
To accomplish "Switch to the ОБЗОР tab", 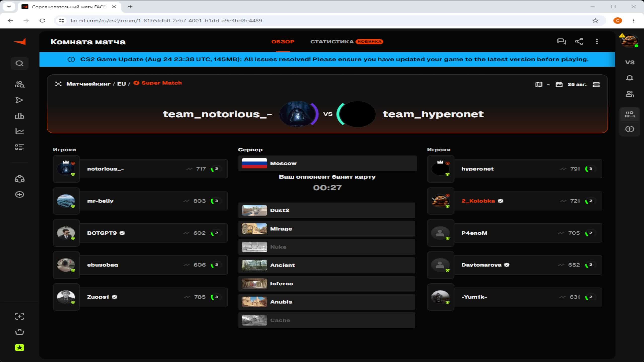I will (283, 42).
